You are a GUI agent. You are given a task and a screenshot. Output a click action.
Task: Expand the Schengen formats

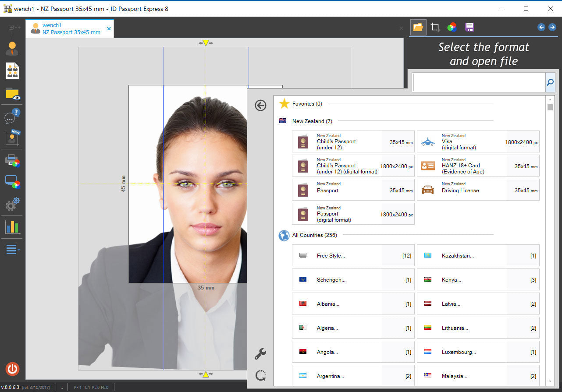coord(353,279)
